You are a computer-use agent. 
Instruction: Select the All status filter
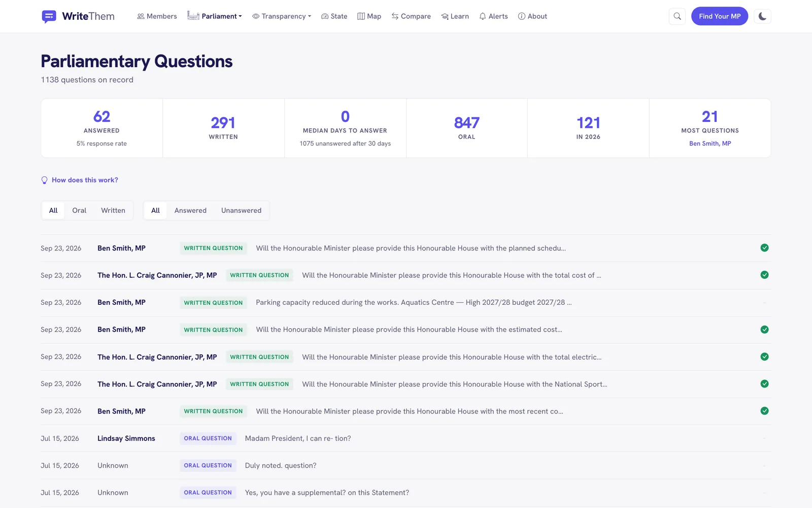[155, 210]
